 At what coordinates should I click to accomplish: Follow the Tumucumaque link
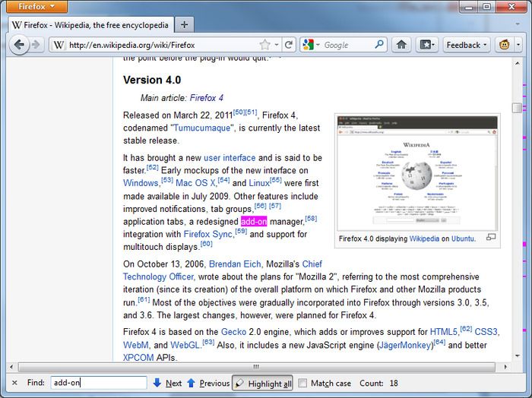[x=202, y=128]
